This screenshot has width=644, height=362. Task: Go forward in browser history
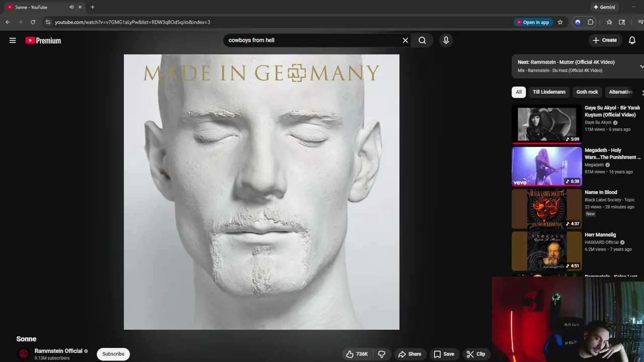(x=20, y=22)
